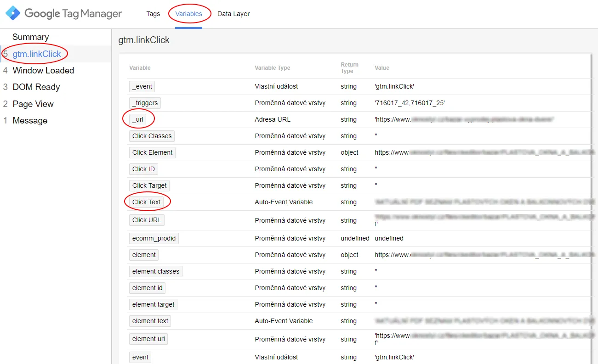Click the gtm.linkClick heading above the table
Image resolution: width=598 pixels, height=364 pixels.
[144, 40]
